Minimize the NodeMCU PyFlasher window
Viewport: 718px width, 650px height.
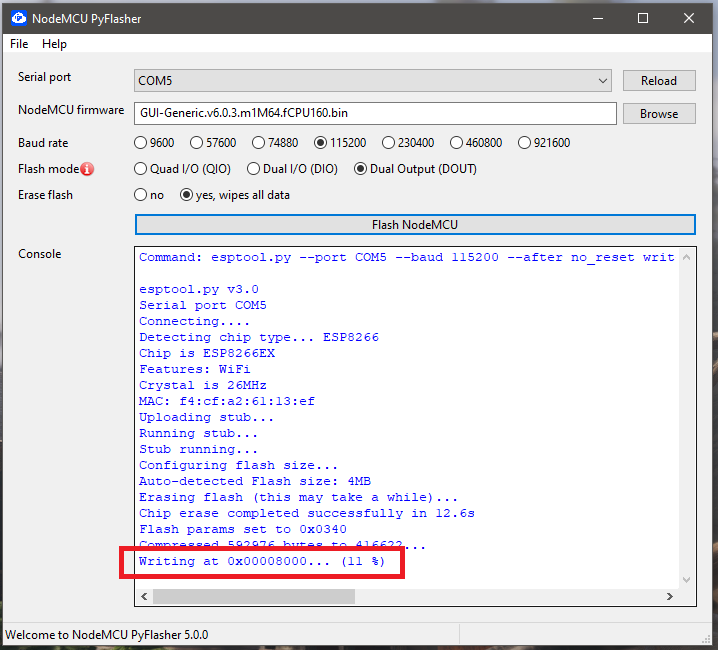pos(598,18)
